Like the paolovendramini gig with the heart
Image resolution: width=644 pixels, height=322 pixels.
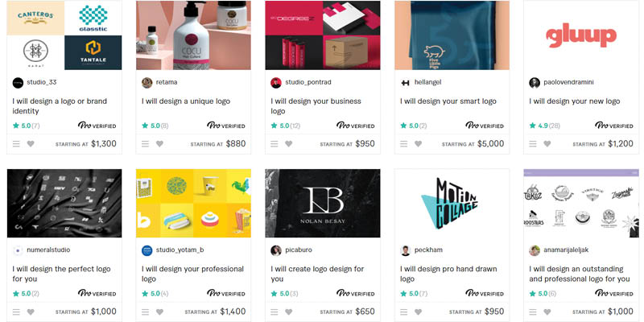[547, 144]
